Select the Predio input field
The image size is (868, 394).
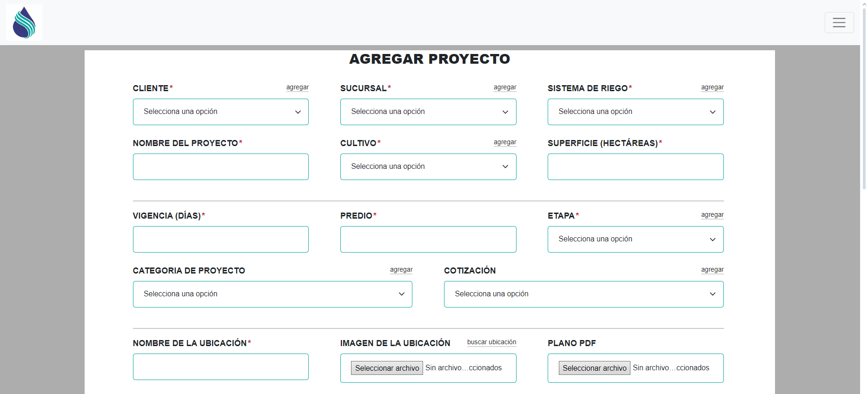(x=428, y=239)
